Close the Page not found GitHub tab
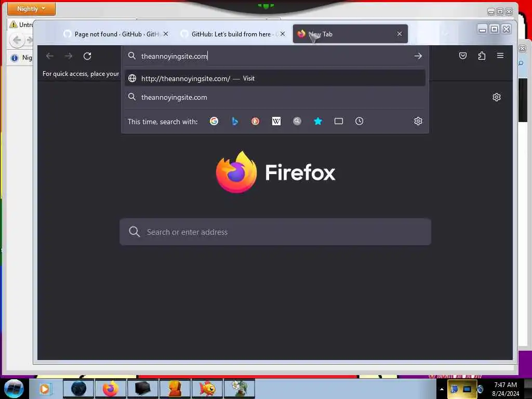This screenshot has height=399, width=532. tap(166, 34)
